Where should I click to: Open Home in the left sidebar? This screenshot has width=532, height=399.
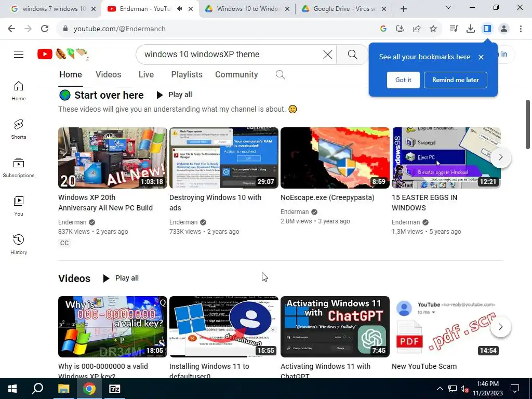(19, 91)
